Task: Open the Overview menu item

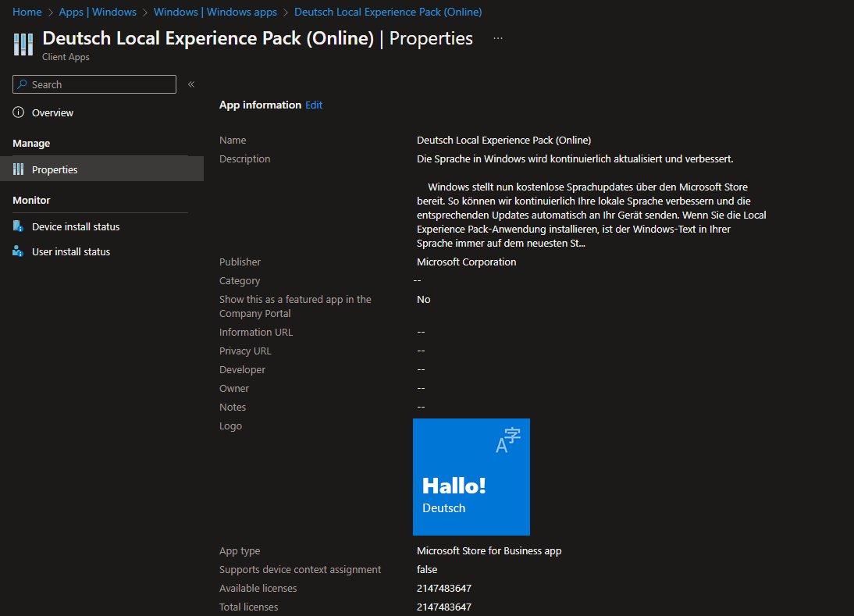Action: pyautogui.click(x=52, y=112)
